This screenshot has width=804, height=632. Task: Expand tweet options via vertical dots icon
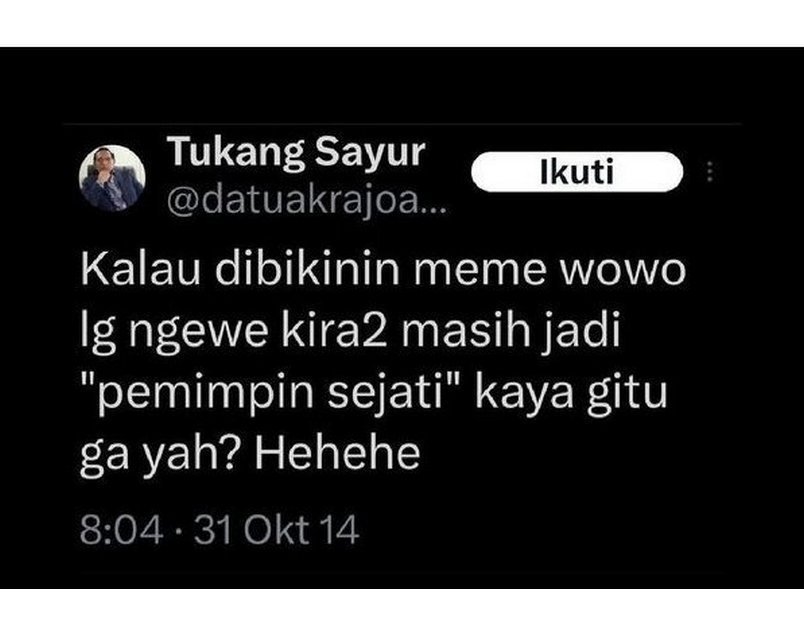(710, 172)
